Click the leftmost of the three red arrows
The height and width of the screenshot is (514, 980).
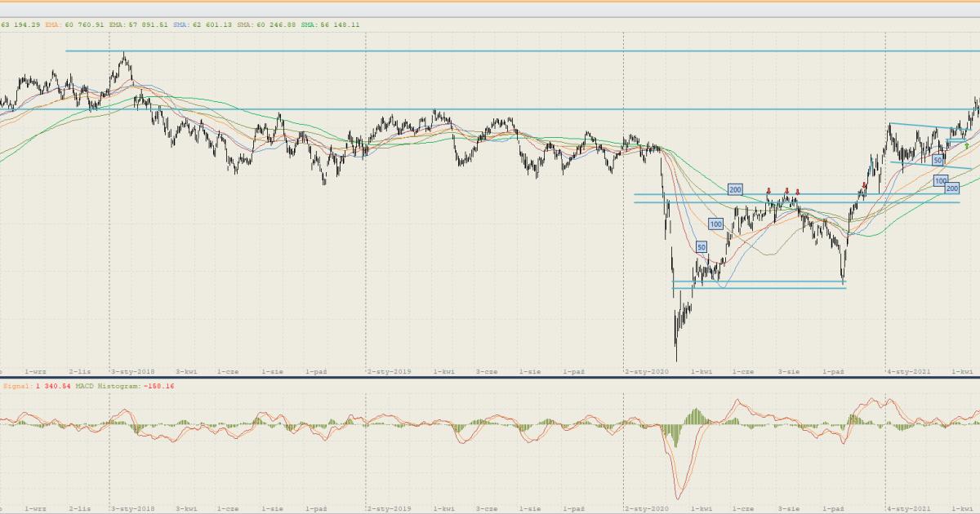[x=768, y=192]
